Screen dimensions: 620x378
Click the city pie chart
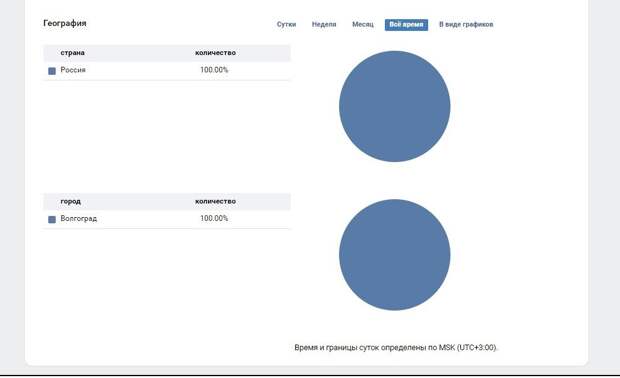[x=395, y=255]
